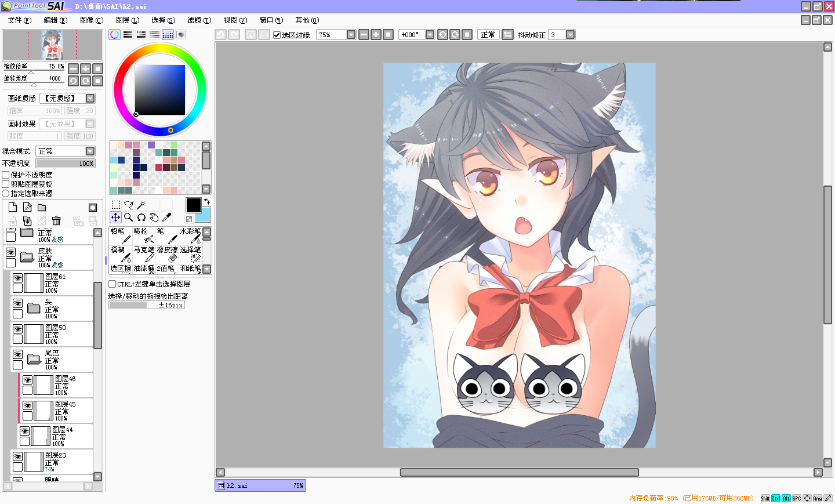Click the 正常 view mode button
This screenshot has height=504, width=835.
(488, 35)
